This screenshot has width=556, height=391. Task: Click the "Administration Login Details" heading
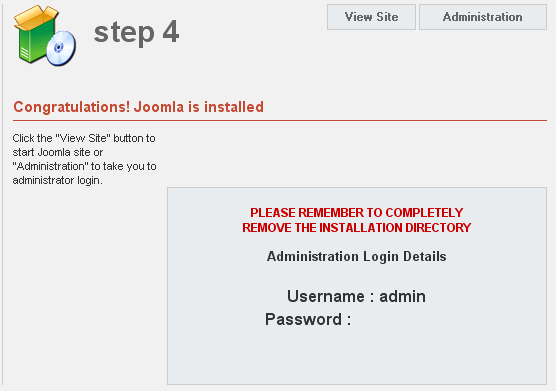[356, 256]
